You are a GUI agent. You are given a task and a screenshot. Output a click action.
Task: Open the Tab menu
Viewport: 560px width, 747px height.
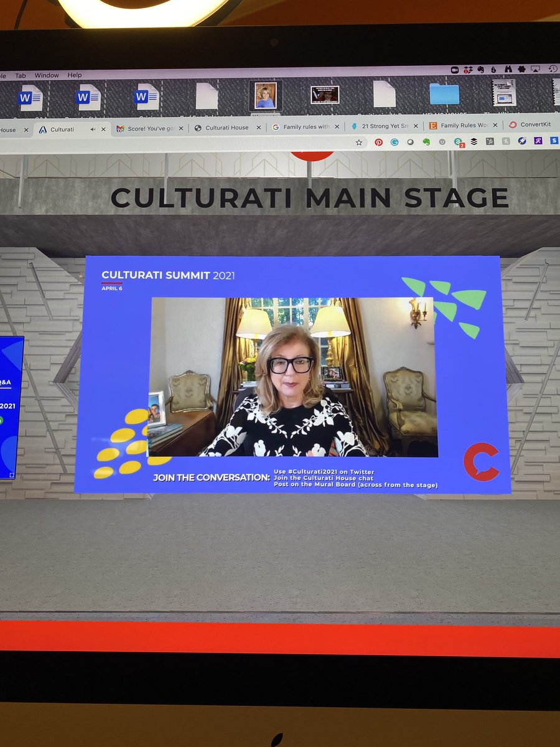click(x=21, y=75)
